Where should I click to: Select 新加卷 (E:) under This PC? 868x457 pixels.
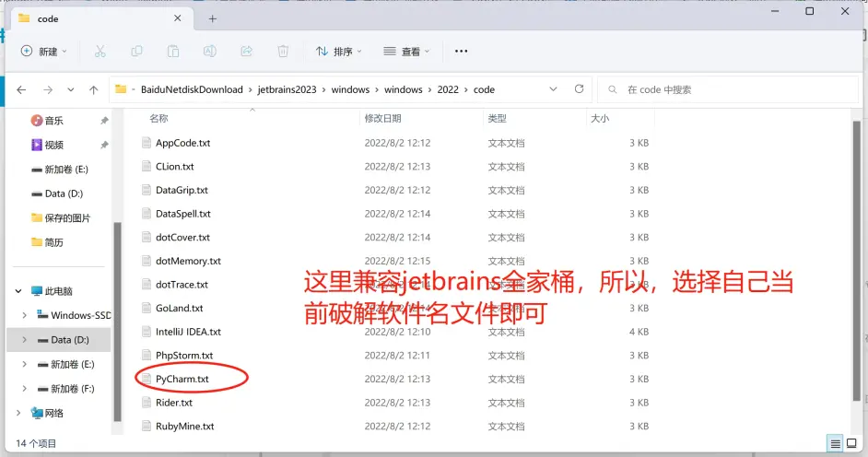click(65, 364)
